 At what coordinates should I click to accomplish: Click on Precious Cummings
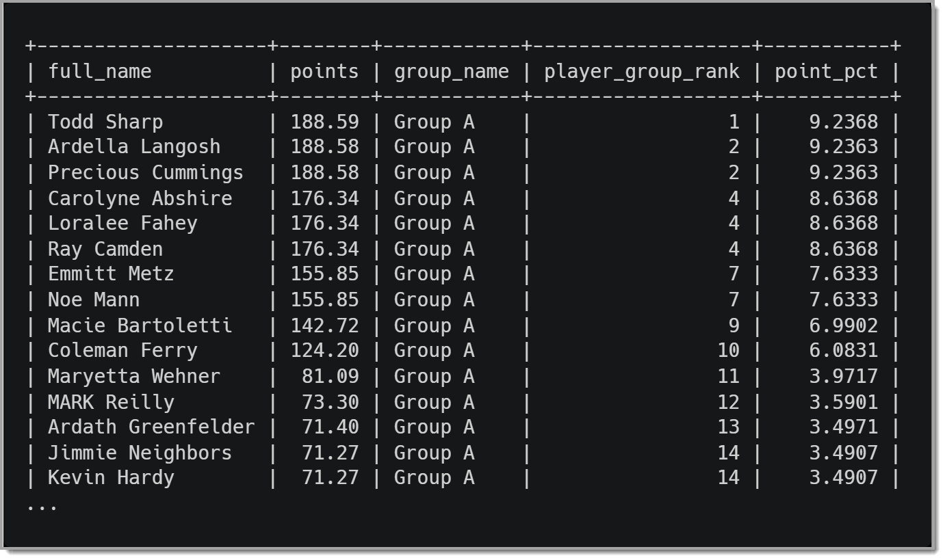click(146, 172)
